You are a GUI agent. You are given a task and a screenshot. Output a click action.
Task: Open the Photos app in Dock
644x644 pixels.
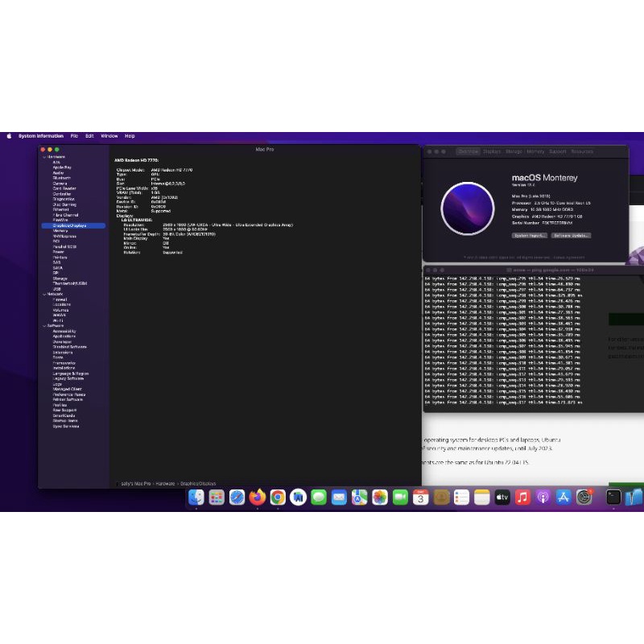click(x=380, y=497)
